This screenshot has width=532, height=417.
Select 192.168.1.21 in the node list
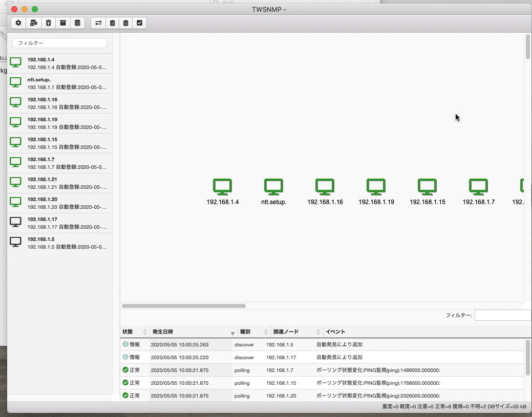tap(60, 183)
